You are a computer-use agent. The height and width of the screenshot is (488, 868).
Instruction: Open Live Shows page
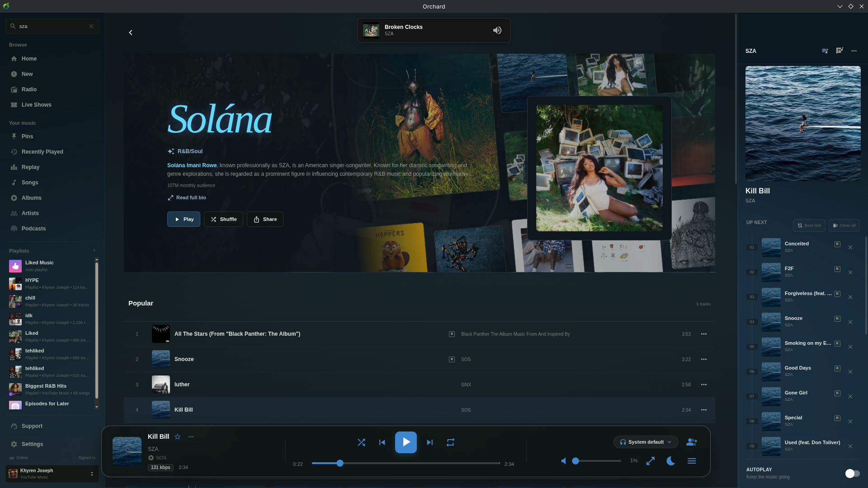[52, 105]
